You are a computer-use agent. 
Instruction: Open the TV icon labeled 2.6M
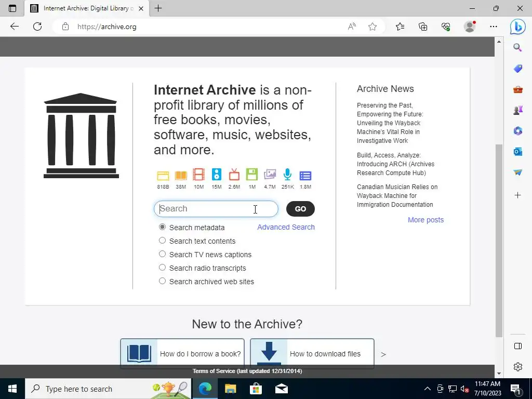234,175
